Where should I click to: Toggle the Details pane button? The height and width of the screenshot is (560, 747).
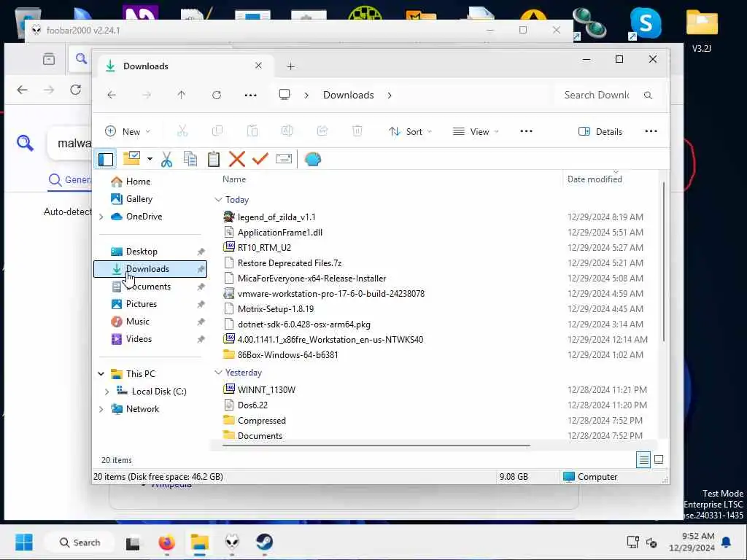click(x=600, y=131)
